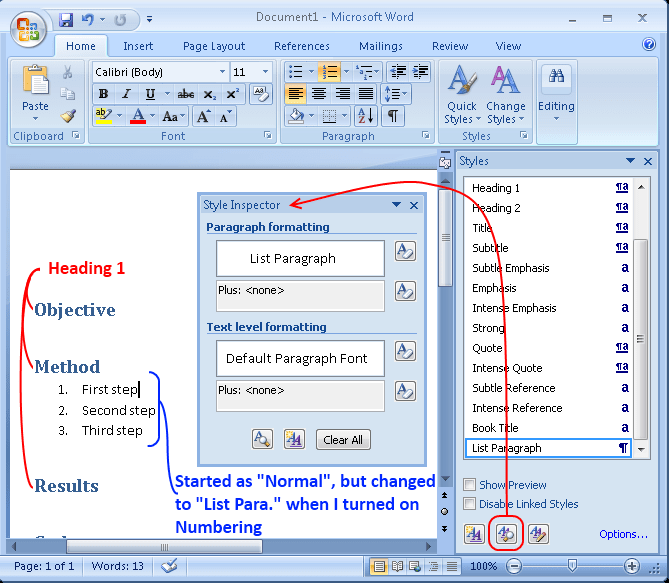Apply the yellow text highlight color
This screenshot has height=583, width=669.
103,116
